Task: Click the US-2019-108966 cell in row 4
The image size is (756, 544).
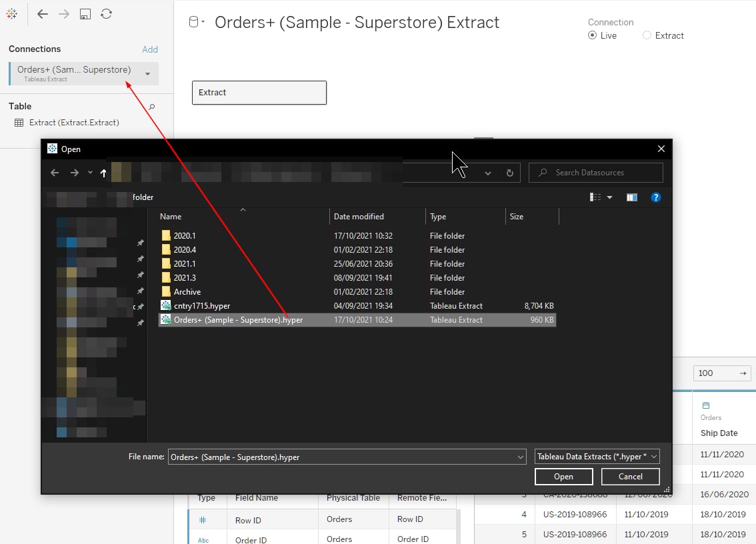Action: (x=575, y=514)
